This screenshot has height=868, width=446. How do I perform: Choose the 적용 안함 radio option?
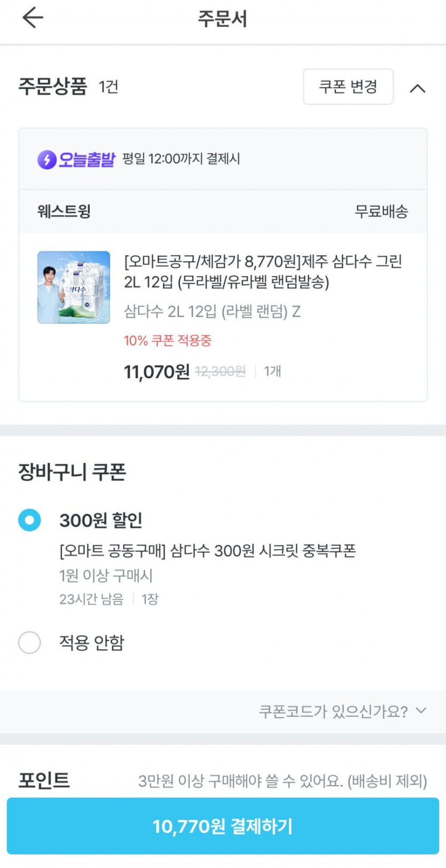coord(29,643)
